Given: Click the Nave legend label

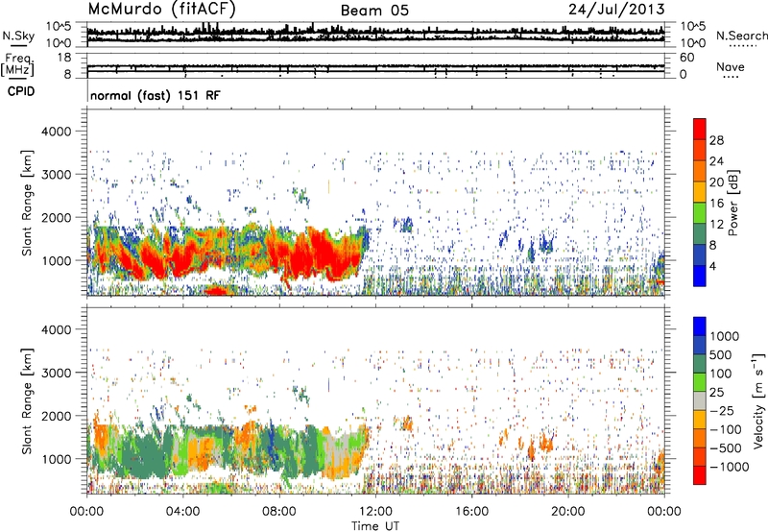Looking at the screenshot, I should [x=731, y=67].
